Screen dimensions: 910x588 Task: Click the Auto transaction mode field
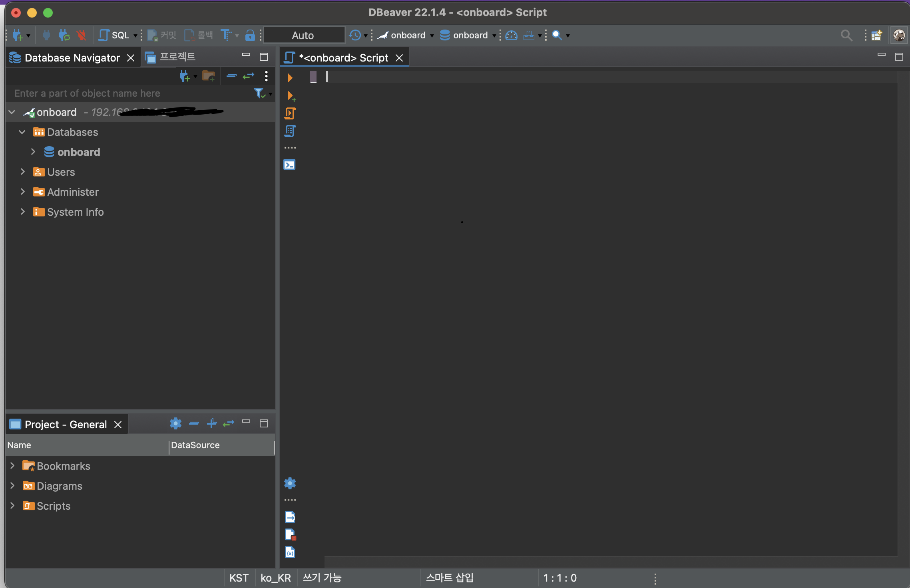[303, 35]
